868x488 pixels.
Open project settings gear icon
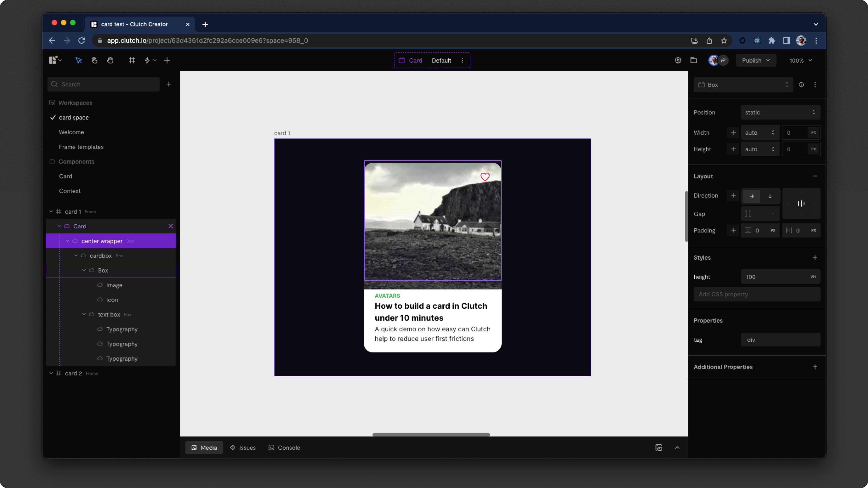pos(678,60)
